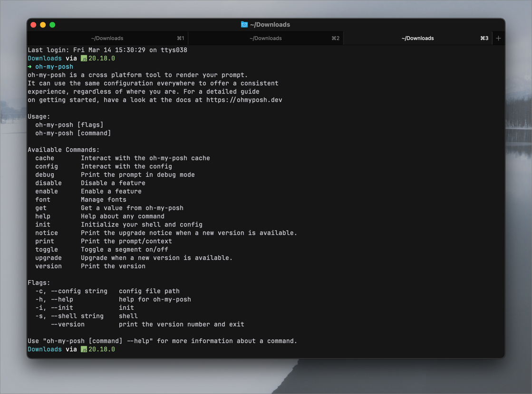
Task: Click the "Print the prompt/context" description
Action: click(126, 241)
